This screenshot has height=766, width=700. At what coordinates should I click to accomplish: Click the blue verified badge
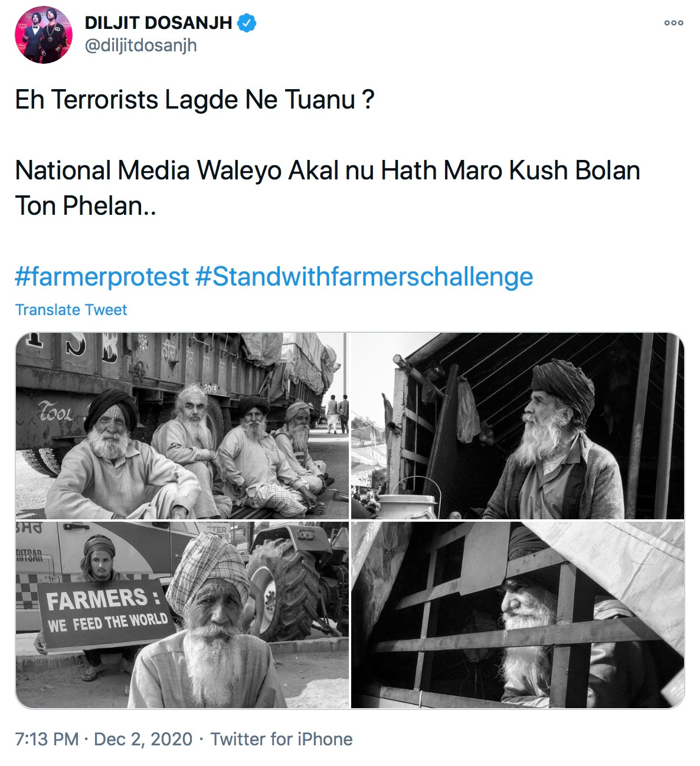point(247,23)
